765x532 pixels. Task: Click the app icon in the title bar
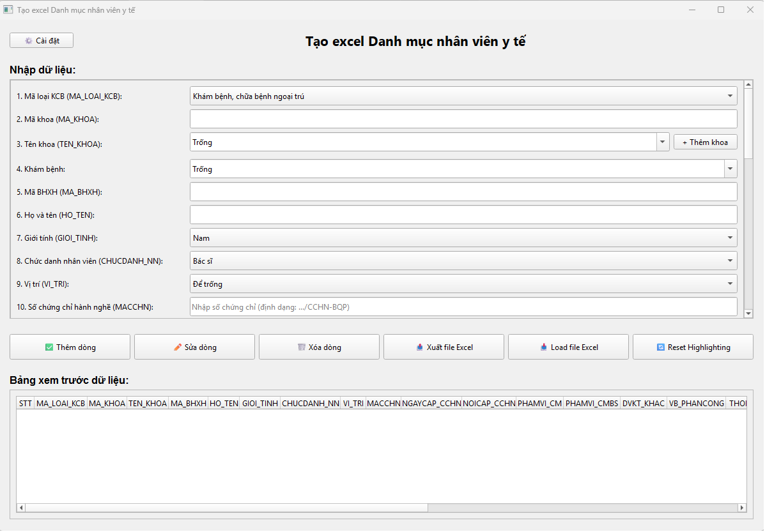[8, 10]
